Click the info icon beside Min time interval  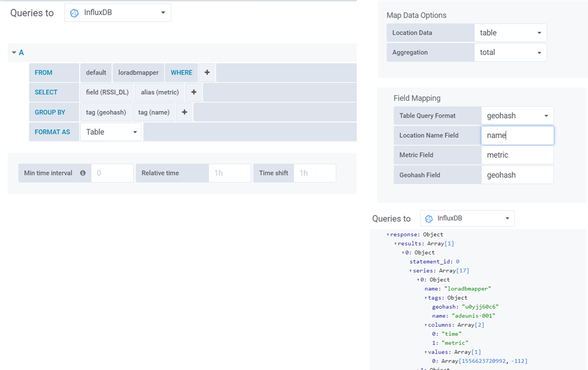coord(83,173)
